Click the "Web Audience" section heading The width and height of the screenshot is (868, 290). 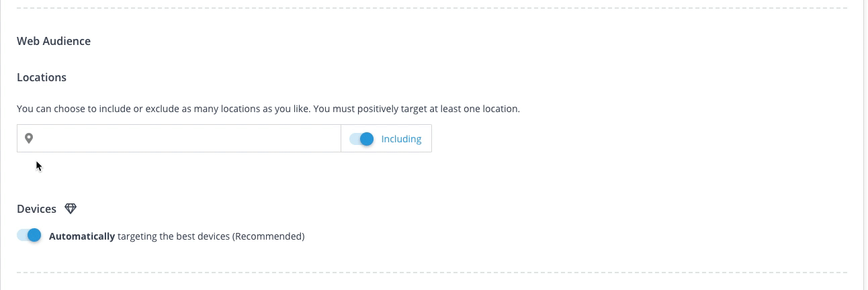(54, 41)
